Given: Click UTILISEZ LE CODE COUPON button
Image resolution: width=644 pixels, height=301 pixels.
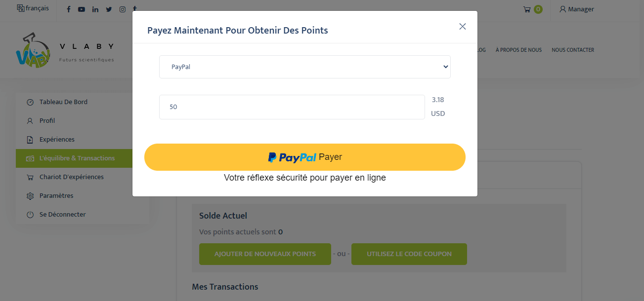Looking at the screenshot, I should 409,254.
